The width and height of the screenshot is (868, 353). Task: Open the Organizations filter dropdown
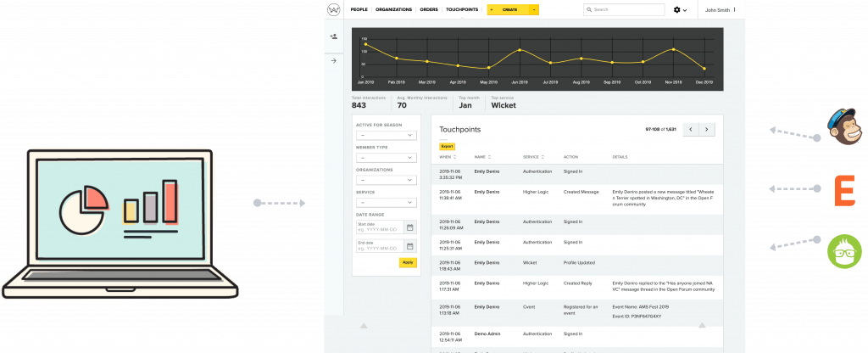point(387,180)
